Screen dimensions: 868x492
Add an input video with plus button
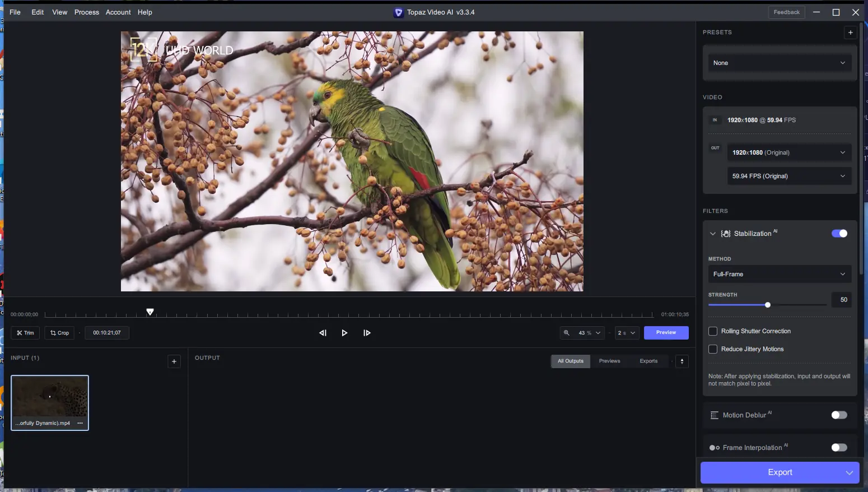tap(174, 361)
